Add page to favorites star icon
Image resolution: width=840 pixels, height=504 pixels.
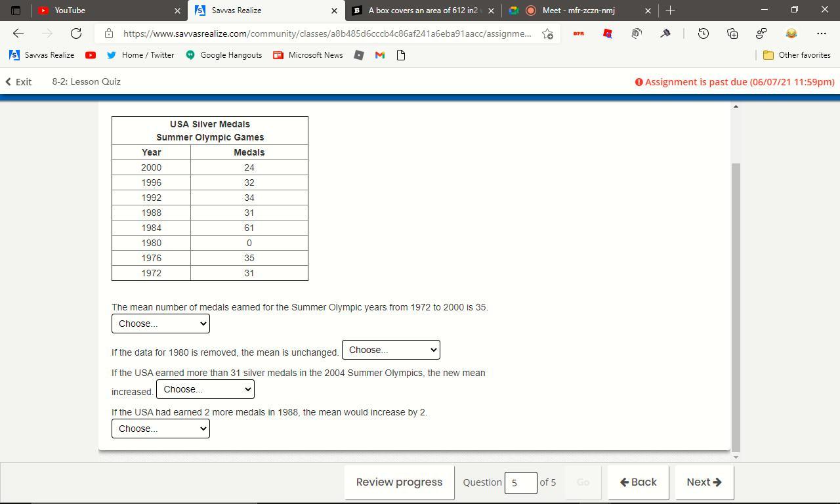pos(547,33)
